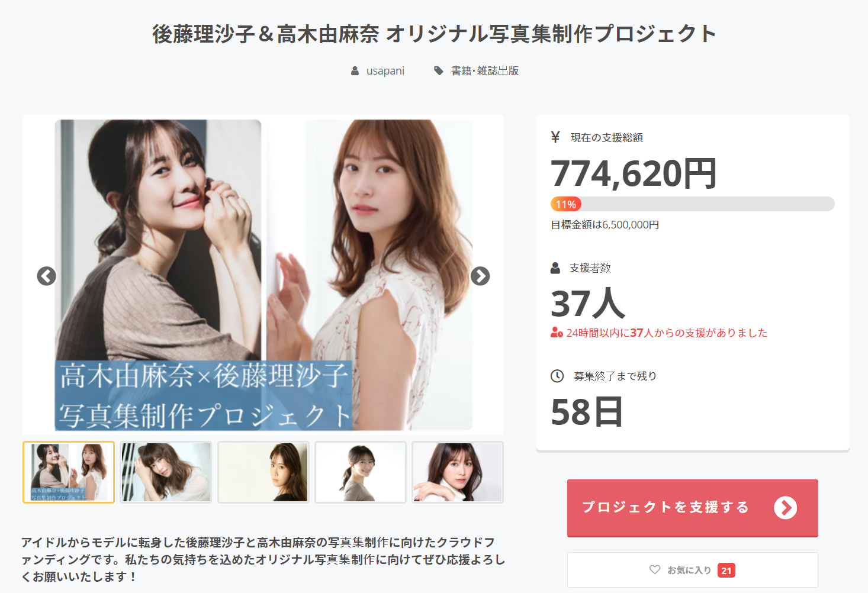
Task: Click the yen icon by 現在の支援総額
Action: point(555,137)
